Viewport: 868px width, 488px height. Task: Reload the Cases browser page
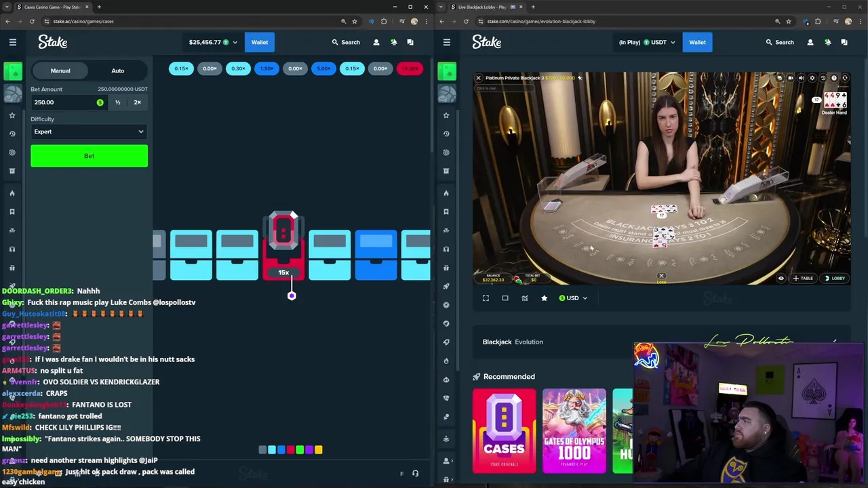[32, 21]
